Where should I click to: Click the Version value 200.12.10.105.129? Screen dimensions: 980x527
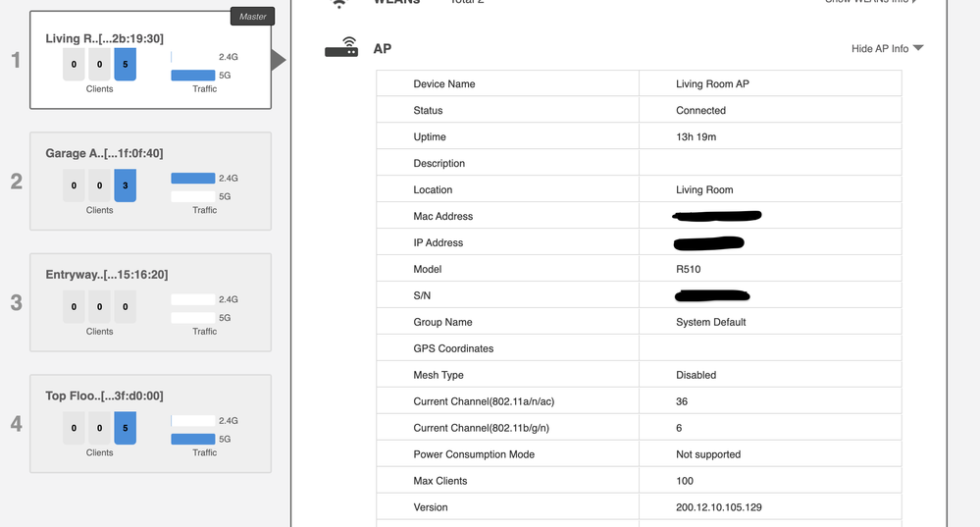click(x=718, y=507)
